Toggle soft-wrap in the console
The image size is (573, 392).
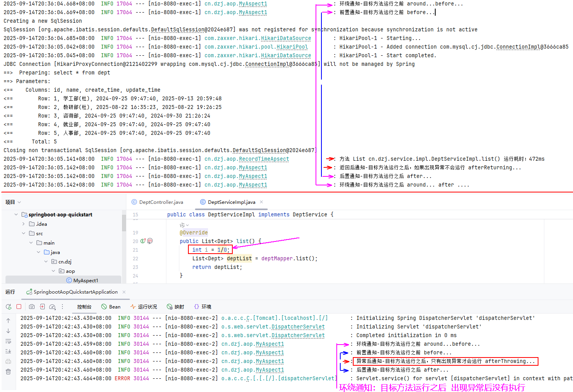tap(8, 341)
